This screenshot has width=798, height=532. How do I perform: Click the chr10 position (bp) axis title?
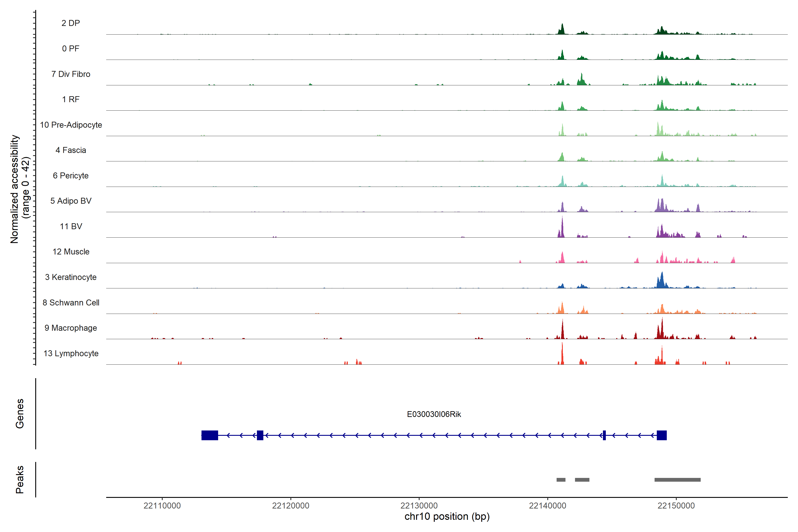tap(447, 517)
